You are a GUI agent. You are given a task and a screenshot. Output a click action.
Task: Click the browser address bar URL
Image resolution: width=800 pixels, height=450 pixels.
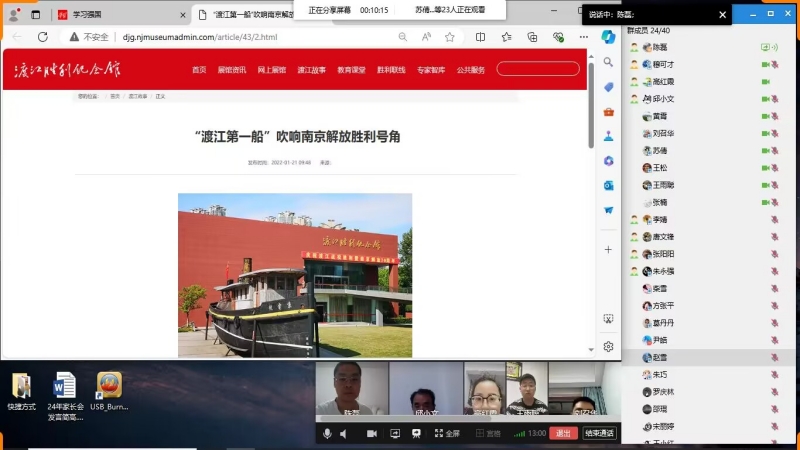tap(199, 37)
